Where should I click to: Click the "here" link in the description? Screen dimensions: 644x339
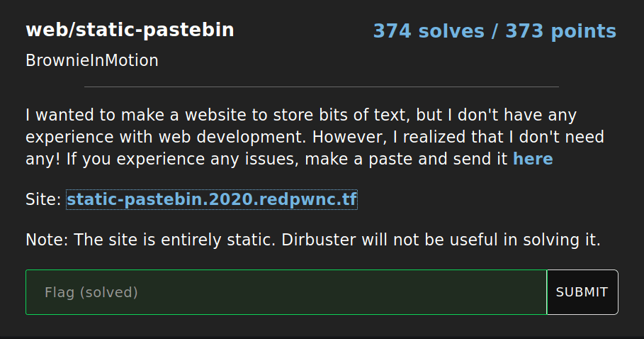[533, 159]
